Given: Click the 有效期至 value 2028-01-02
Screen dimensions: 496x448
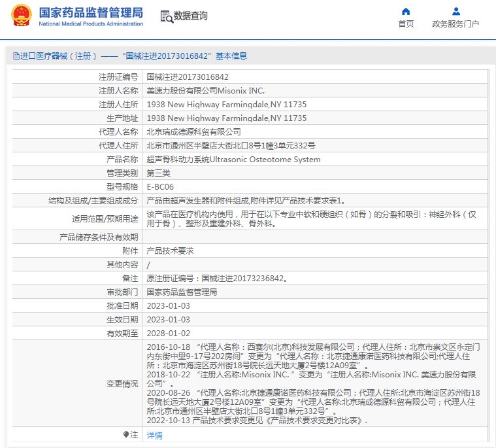Looking at the screenshot, I should [x=169, y=334].
